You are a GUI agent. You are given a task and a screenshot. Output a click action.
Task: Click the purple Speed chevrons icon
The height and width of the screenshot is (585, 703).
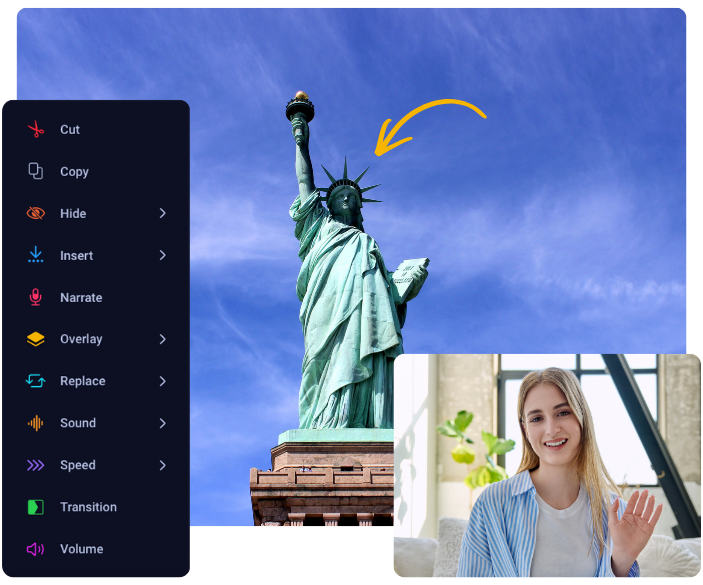click(x=35, y=465)
